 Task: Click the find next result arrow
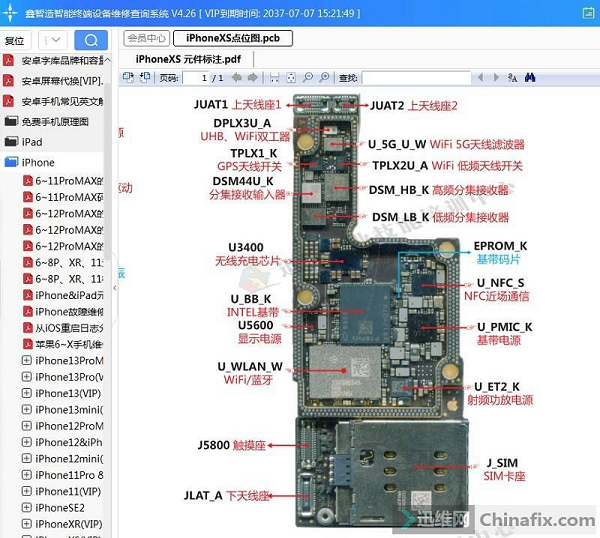pyautogui.click(x=494, y=77)
